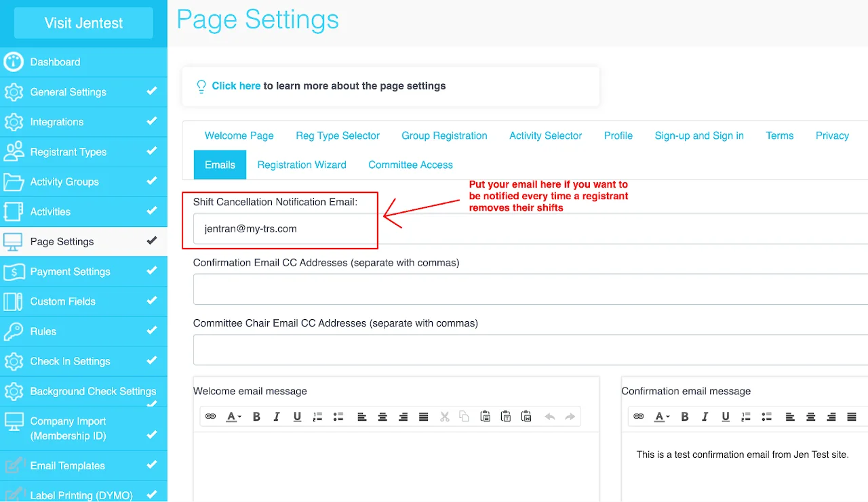Screen dimensions: 868x502
Task: Open Payment Settings in sidebar
Action: click(x=83, y=272)
